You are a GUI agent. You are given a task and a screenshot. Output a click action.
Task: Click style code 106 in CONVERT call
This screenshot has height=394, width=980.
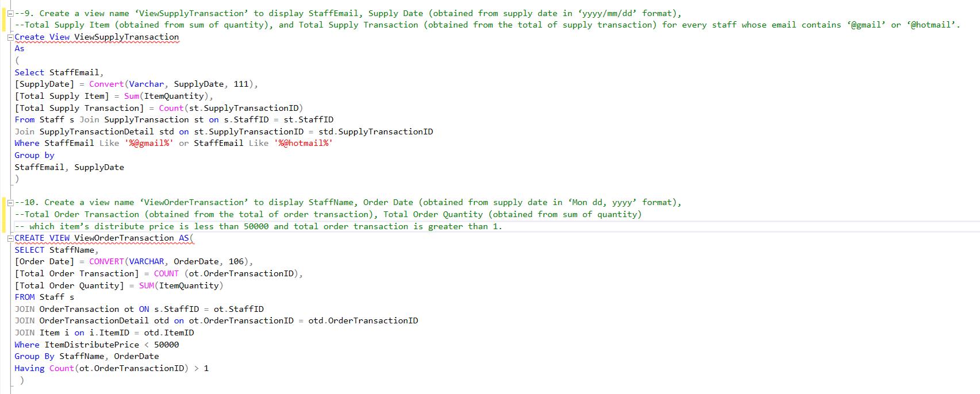tap(236, 261)
